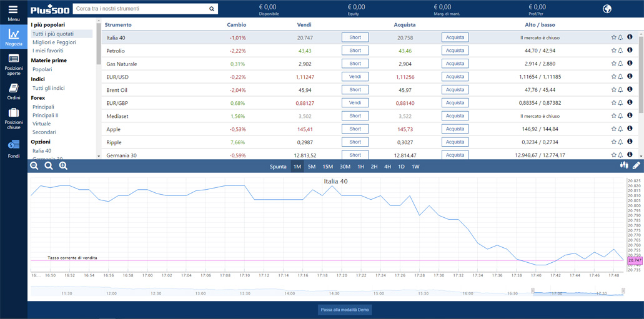Set alert bell for Brent Oil
This screenshot has width=644, height=319.
[x=620, y=89]
